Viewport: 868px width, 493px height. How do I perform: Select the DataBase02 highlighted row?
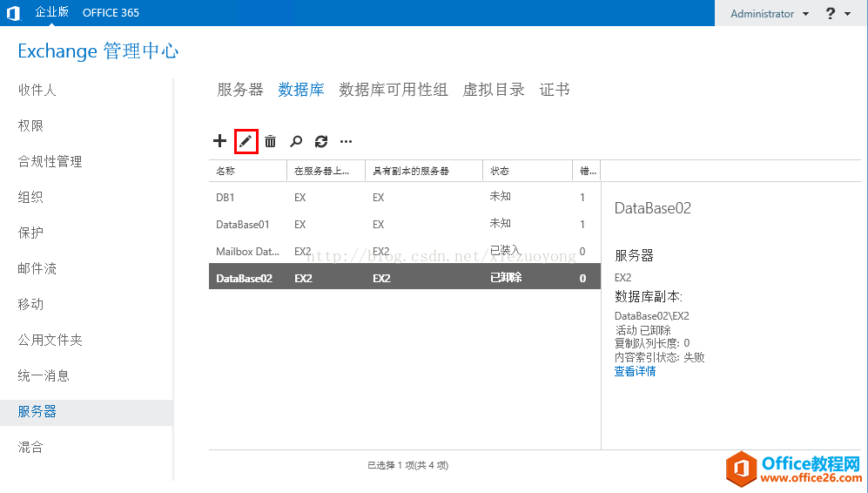point(405,278)
